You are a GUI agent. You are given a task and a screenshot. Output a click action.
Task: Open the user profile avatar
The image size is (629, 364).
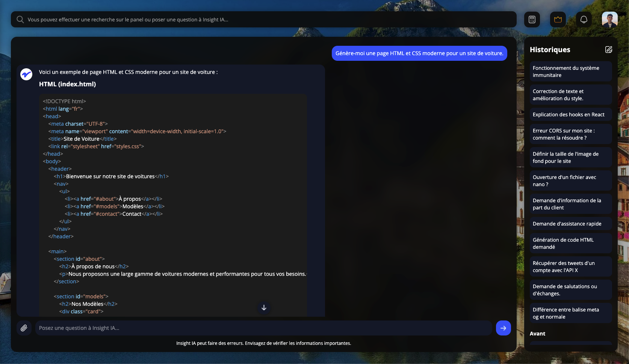(610, 20)
